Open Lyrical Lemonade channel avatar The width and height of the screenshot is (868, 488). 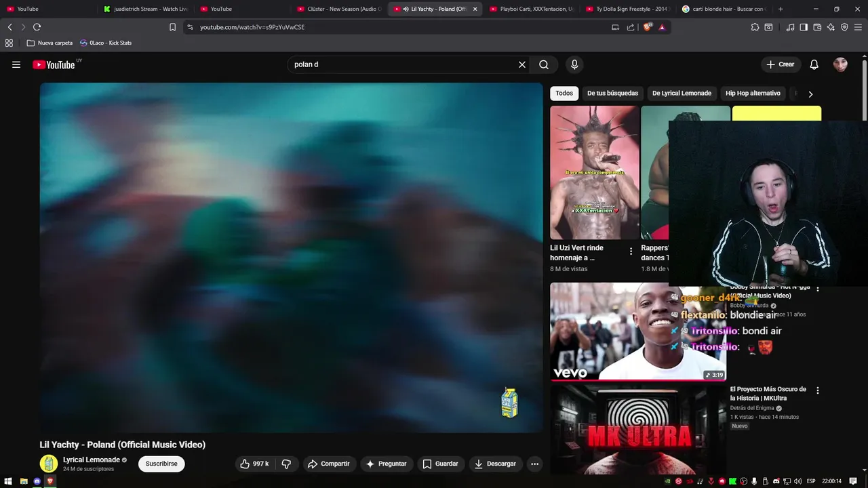click(49, 464)
